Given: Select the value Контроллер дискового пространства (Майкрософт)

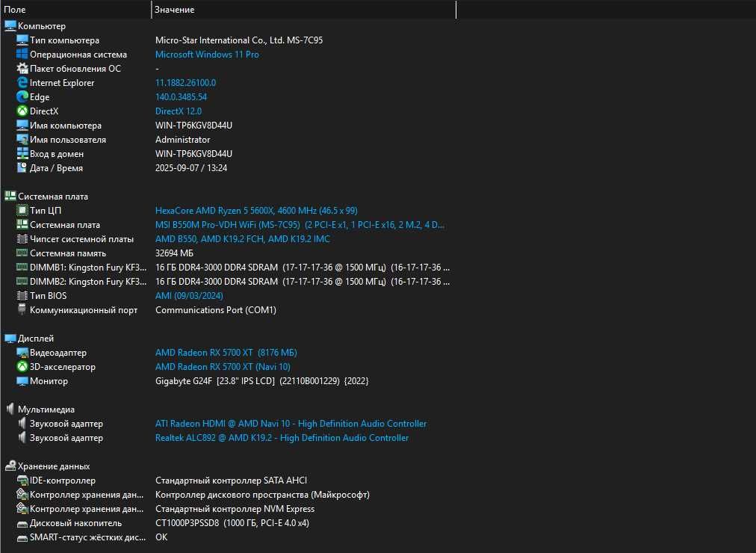Looking at the screenshot, I should point(262,495).
